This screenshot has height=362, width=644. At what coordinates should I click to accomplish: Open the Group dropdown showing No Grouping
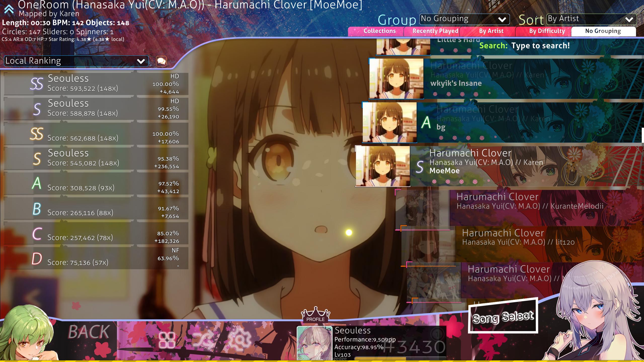coord(464,19)
